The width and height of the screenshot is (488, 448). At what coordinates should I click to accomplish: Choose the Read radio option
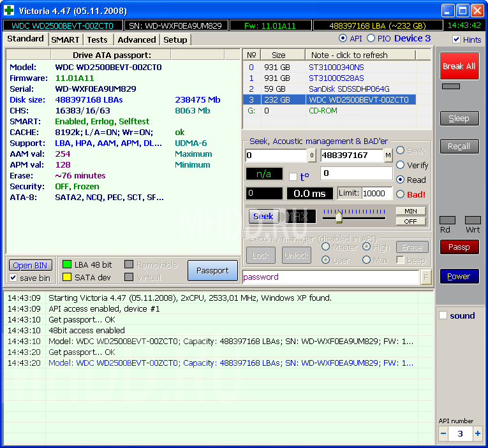[400, 179]
